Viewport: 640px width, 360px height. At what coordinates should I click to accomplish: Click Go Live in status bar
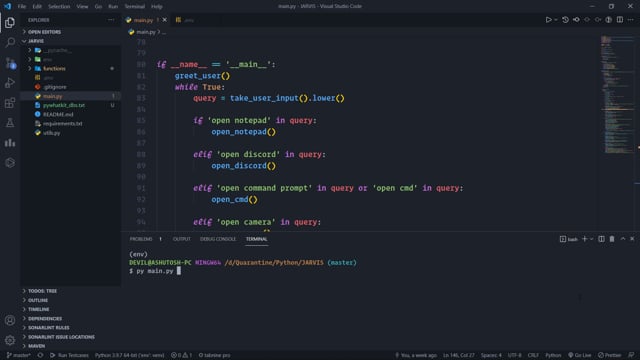[580, 355]
